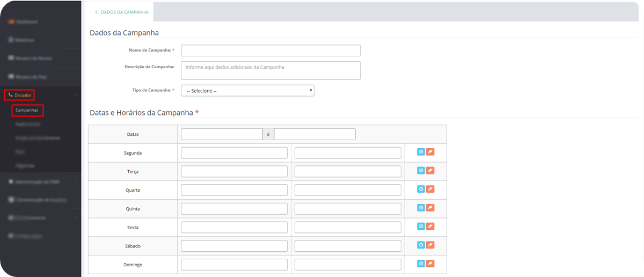Screen dimensions: 644x277
Task: Click the blue clock icon for Segunda
Action: pos(421,152)
